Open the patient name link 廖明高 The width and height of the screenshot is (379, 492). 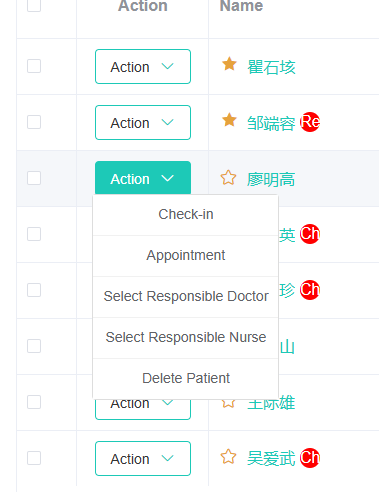[271, 179]
